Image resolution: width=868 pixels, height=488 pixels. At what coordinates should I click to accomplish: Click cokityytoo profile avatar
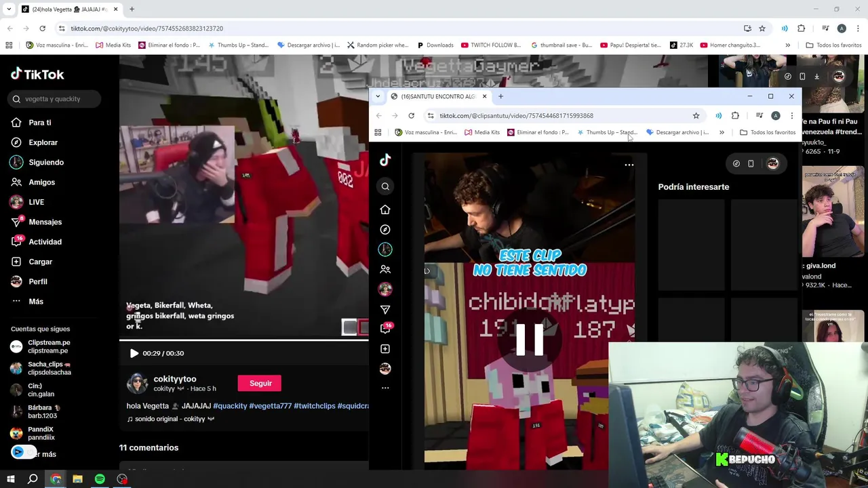click(x=137, y=384)
